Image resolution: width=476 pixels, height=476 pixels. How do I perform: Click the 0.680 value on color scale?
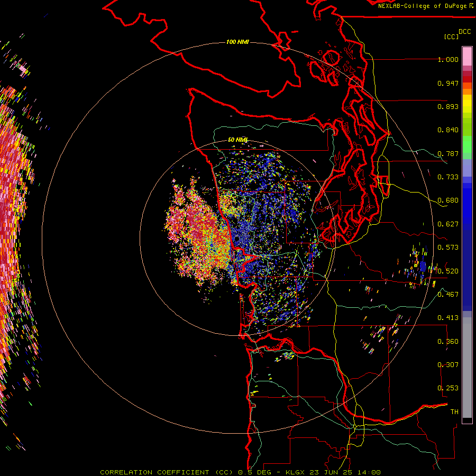click(x=448, y=200)
